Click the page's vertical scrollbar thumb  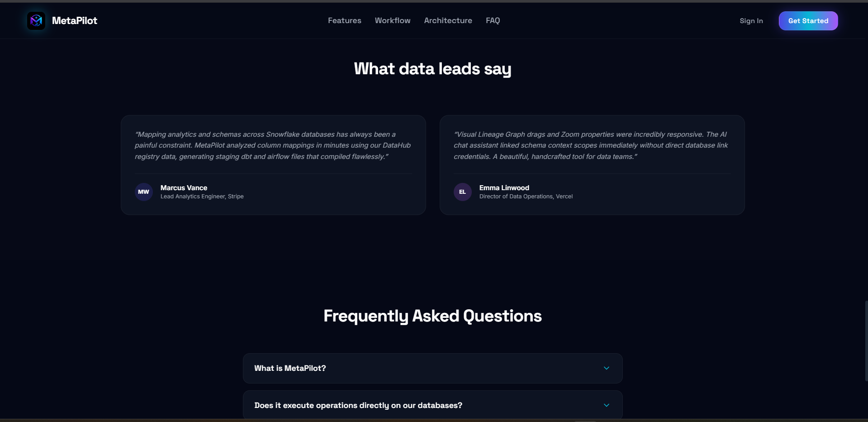[x=866, y=341]
